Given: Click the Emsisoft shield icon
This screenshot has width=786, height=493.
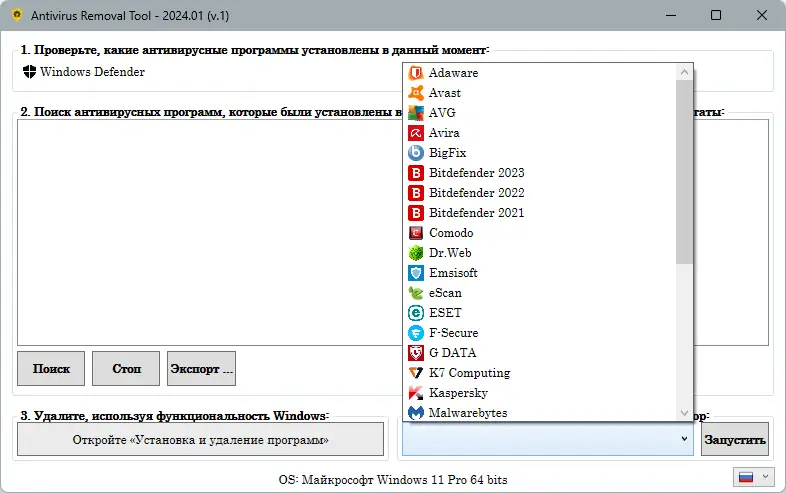Looking at the screenshot, I should pyautogui.click(x=416, y=273).
